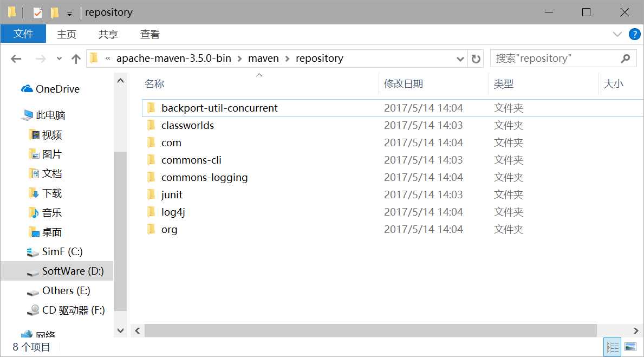
Task: Switch to the 共享 ribbon tab
Action: coord(108,34)
